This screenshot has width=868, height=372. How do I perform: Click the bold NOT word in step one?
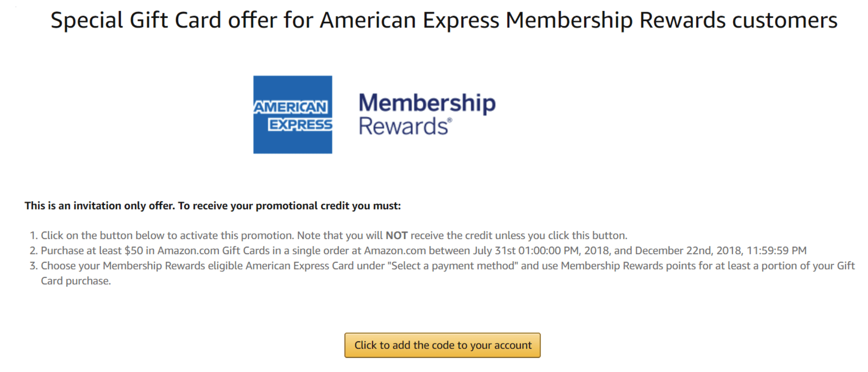pyautogui.click(x=396, y=235)
